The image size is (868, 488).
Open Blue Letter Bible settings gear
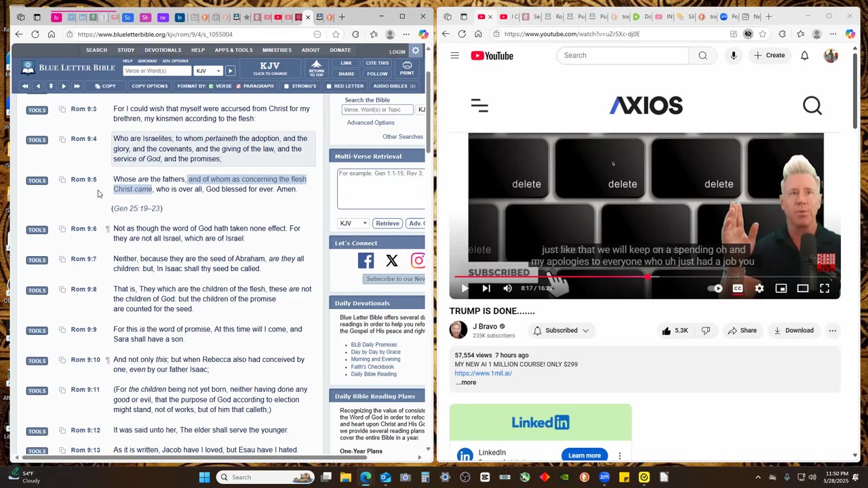(416, 51)
